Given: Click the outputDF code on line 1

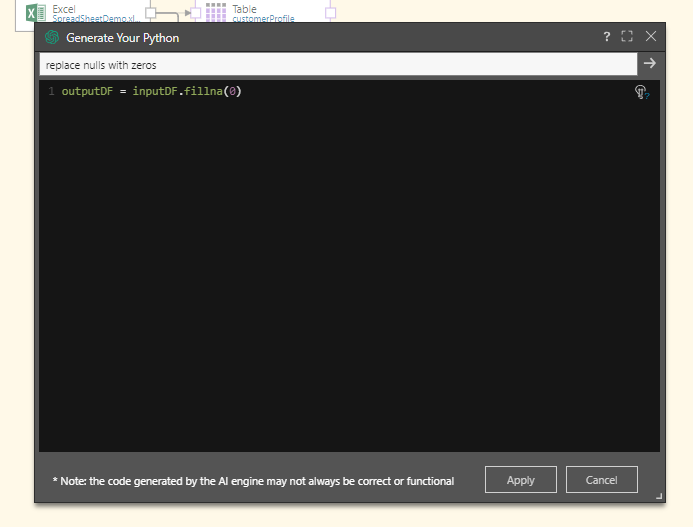Looking at the screenshot, I should point(86,92).
